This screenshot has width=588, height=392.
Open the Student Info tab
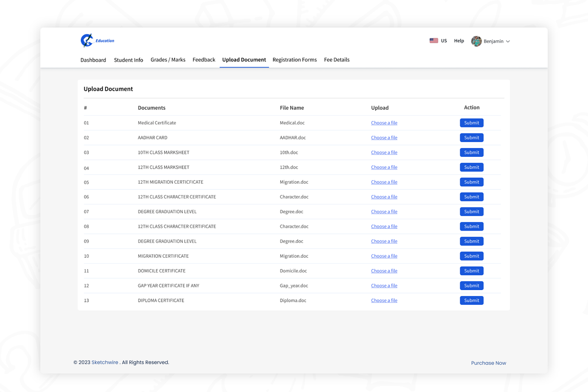click(128, 60)
